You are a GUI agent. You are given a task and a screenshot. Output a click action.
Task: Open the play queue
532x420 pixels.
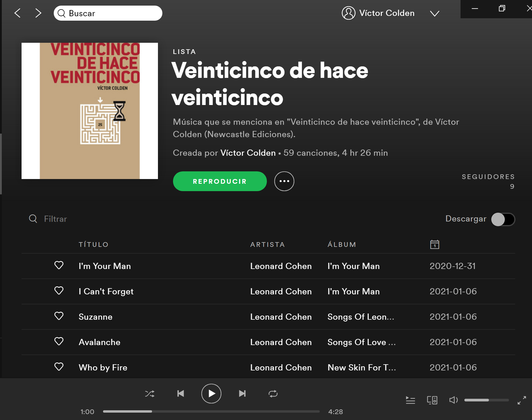coord(410,400)
